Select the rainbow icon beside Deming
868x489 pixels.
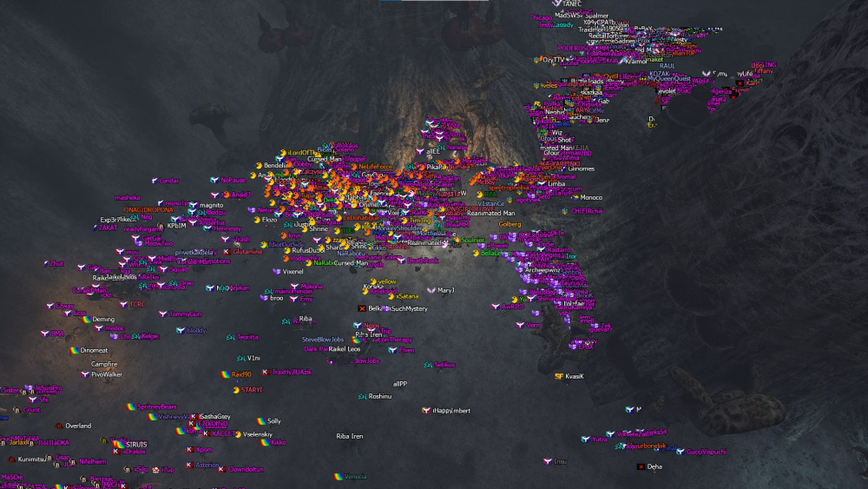(x=86, y=319)
